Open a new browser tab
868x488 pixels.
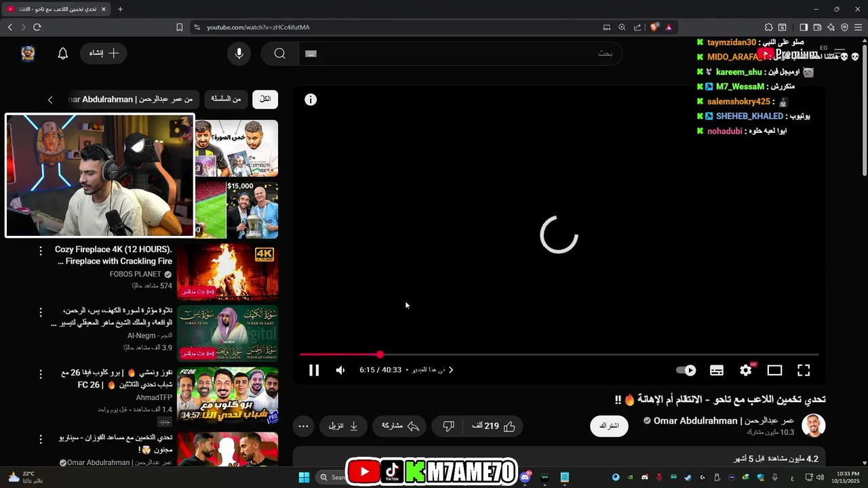(x=120, y=9)
